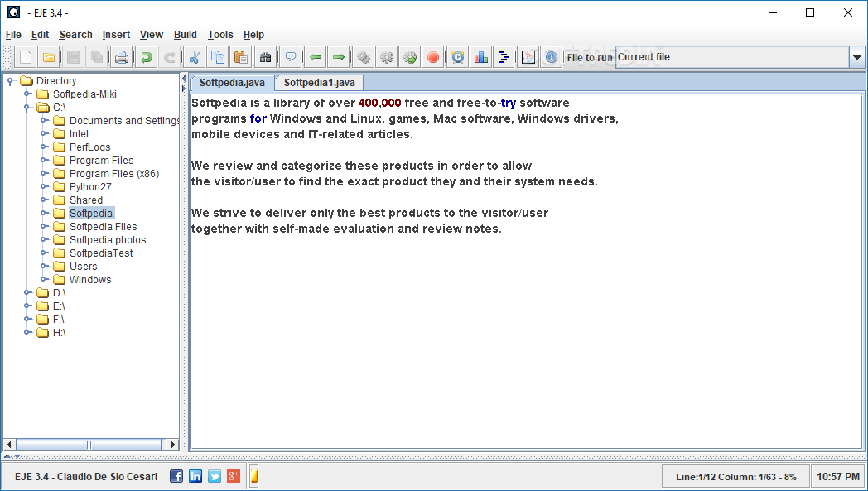868x491 pixels.
Task: Switch to the Softpedia.java tab
Action: click(232, 83)
